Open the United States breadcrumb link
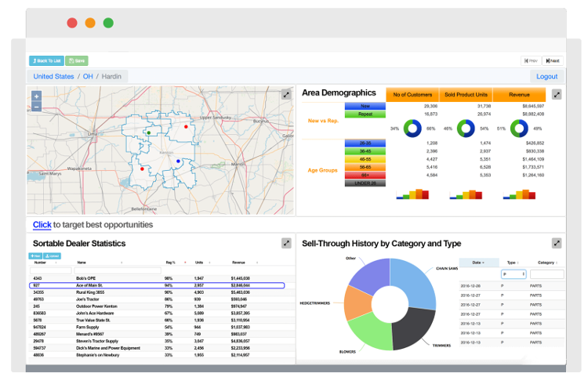 pyautogui.click(x=53, y=77)
